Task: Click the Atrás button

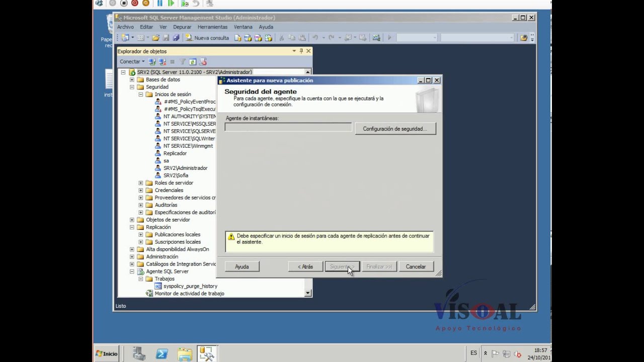Action: [x=305, y=266]
